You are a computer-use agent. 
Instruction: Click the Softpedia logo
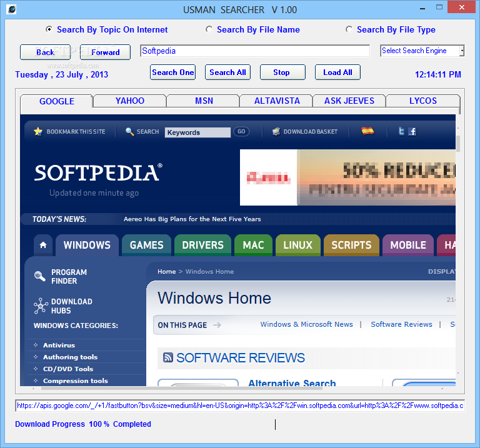pyautogui.click(x=98, y=173)
